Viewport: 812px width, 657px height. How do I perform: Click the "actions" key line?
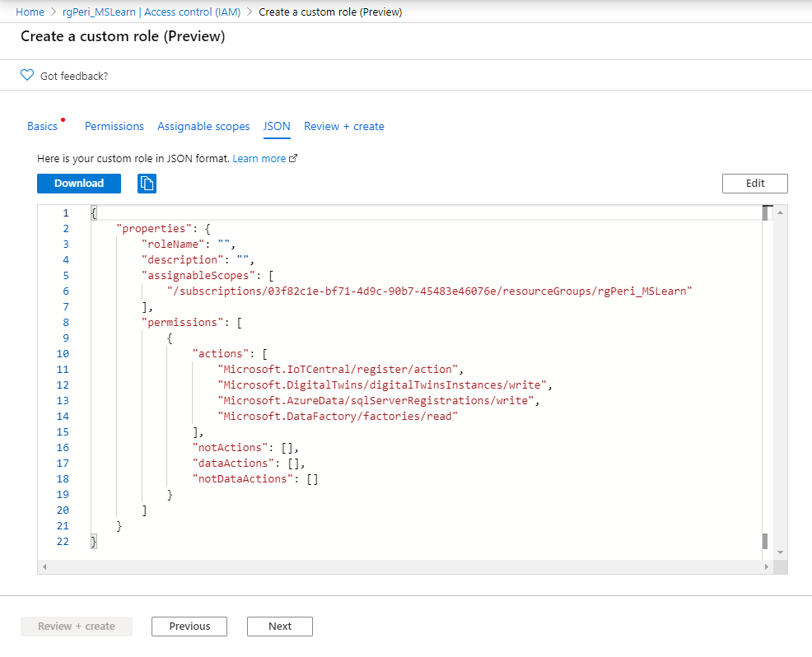pos(230,353)
